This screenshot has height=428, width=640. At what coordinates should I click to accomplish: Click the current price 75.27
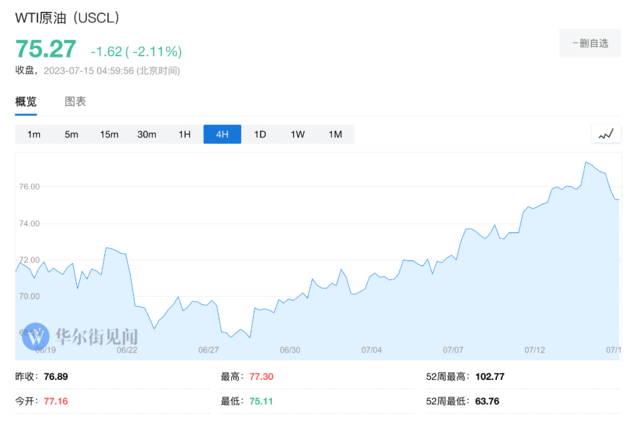click(x=46, y=49)
